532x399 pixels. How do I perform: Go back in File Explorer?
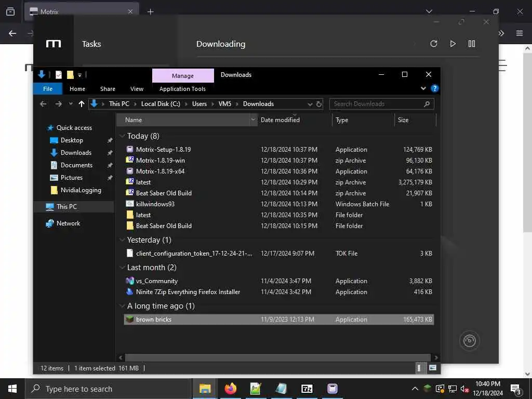tap(43, 104)
